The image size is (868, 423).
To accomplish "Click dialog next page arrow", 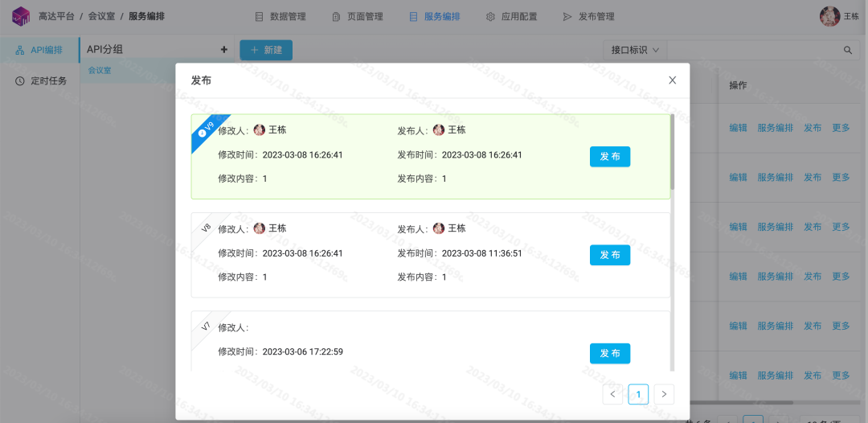I will coord(665,394).
